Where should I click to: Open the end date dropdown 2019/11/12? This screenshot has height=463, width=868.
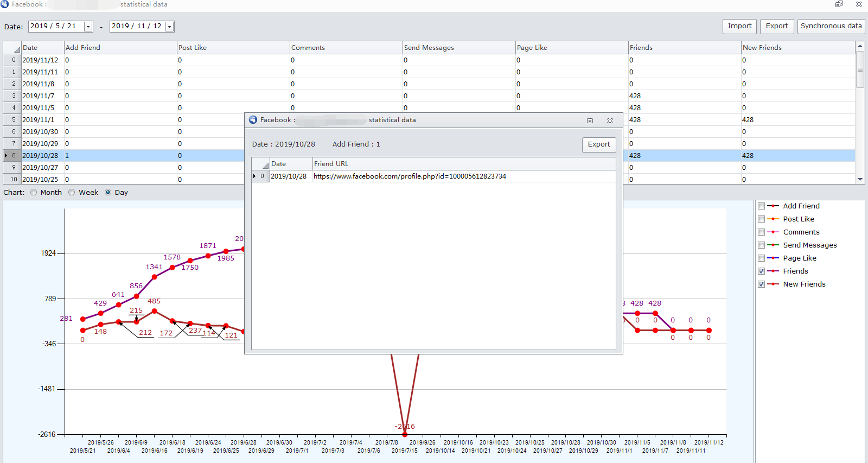[x=169, y=27]
